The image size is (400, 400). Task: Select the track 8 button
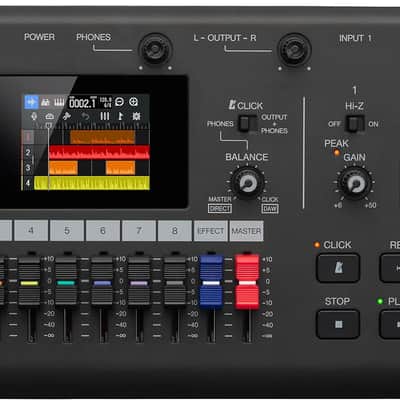click(x=175, y=231)
